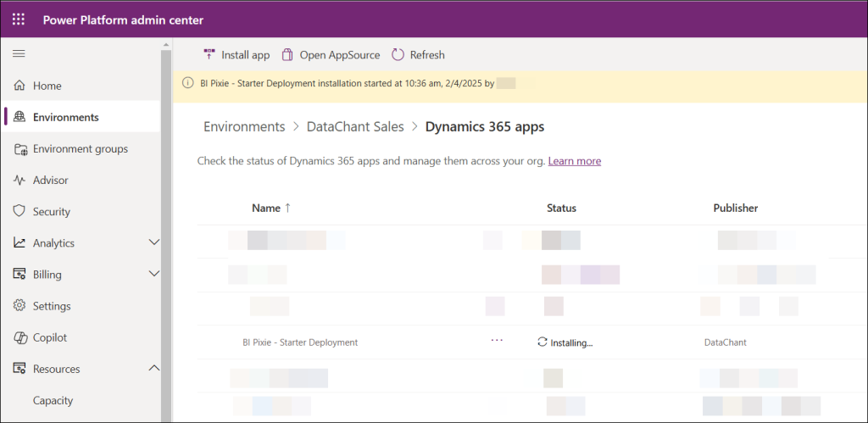Viewport: 868px width, 423px height.
Task: Click the Security shield icon
Action: click(19, 211)
